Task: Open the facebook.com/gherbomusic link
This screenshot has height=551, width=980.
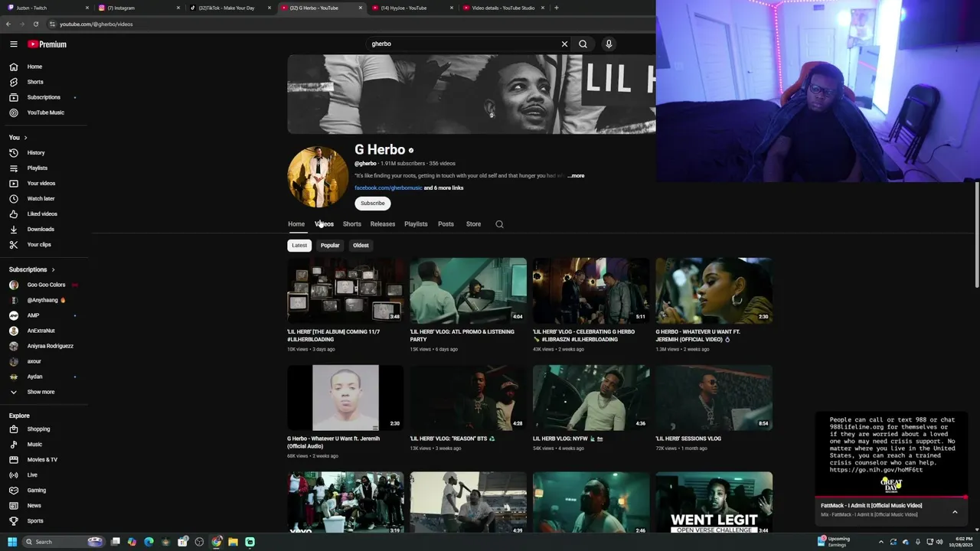Action: 388,188
